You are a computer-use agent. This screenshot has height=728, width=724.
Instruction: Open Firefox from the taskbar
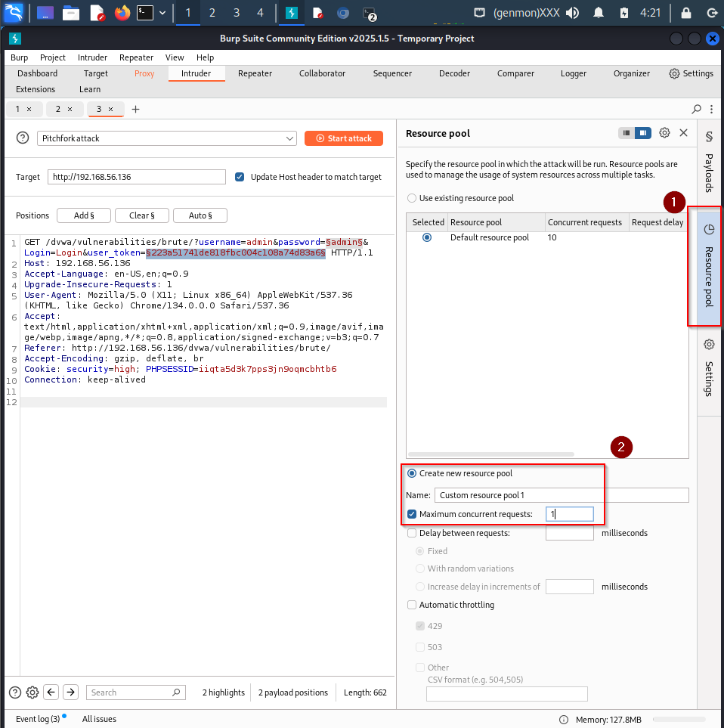(x=122, y=13)
